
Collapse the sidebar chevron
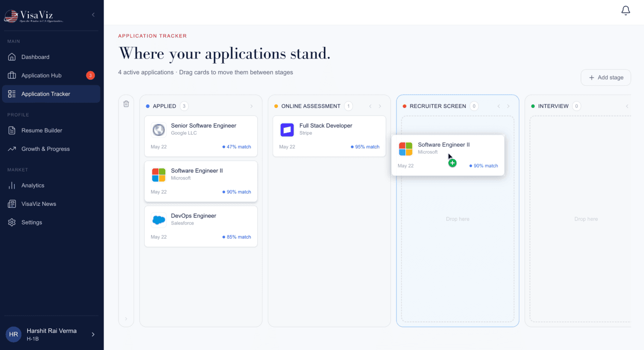pos(93,15)
